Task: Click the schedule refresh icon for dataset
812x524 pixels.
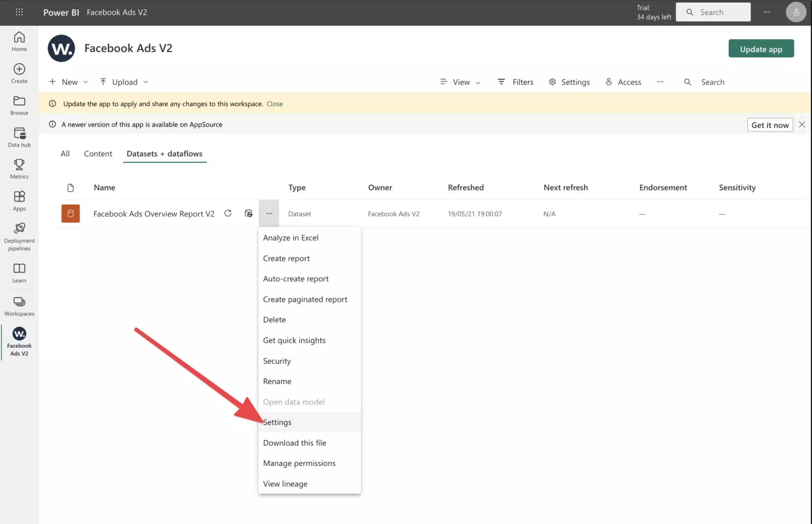Action: pyautogui.click(x=249, y=213)
